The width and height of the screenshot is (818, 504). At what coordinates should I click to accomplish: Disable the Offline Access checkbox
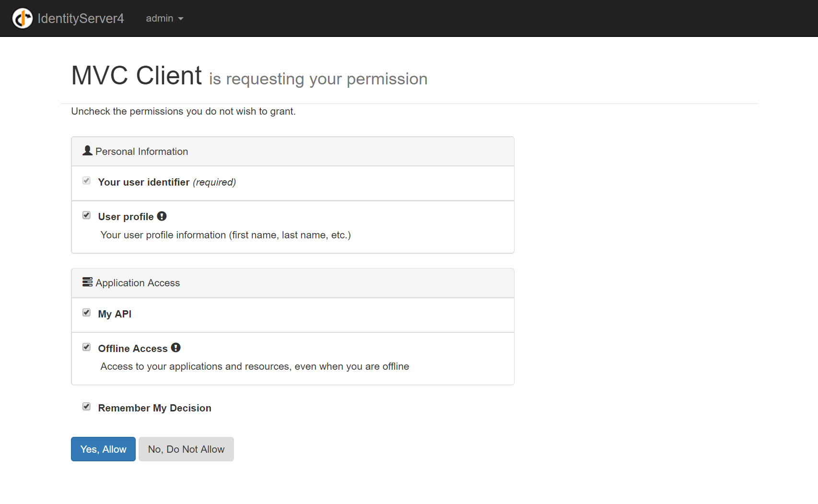pyautogui.click(x=86, y=347)
